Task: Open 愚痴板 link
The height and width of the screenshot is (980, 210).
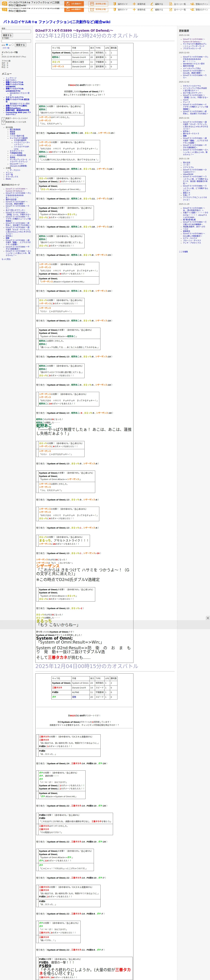Action: pyautogui.click(x=13, y=157)
